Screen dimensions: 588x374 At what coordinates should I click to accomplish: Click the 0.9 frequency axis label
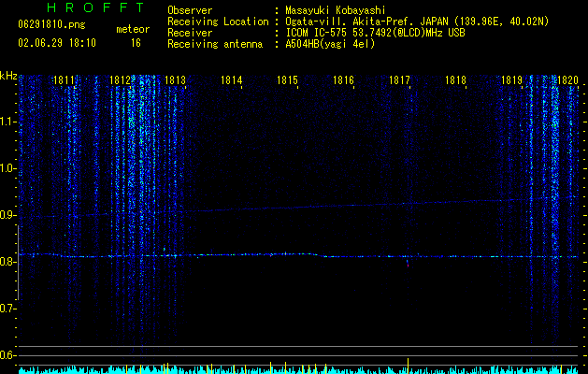coord(7,215)
